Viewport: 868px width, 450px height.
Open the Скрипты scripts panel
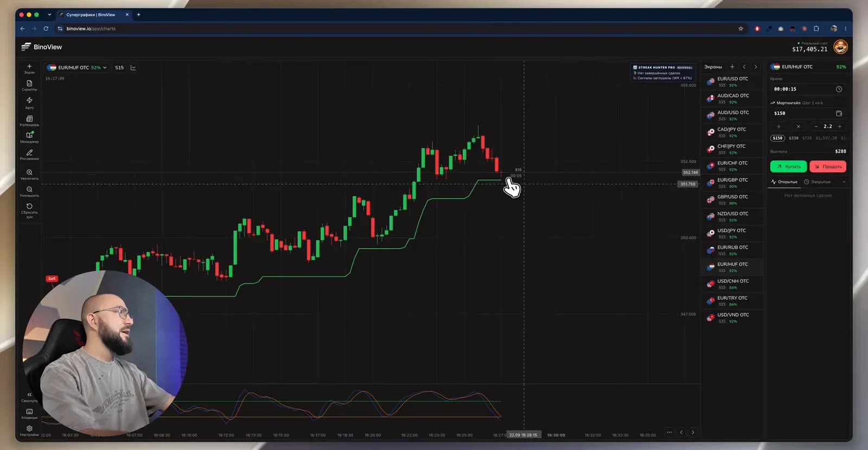pos(29,86)
